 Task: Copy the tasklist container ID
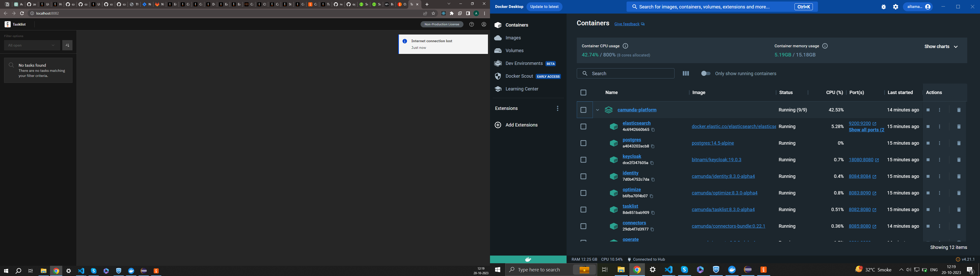[x=653, y=213]
